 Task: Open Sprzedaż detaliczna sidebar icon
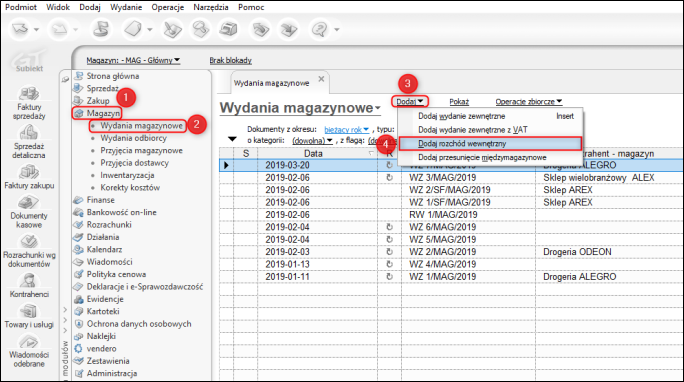pyautogui.click(x=29, y=133)
